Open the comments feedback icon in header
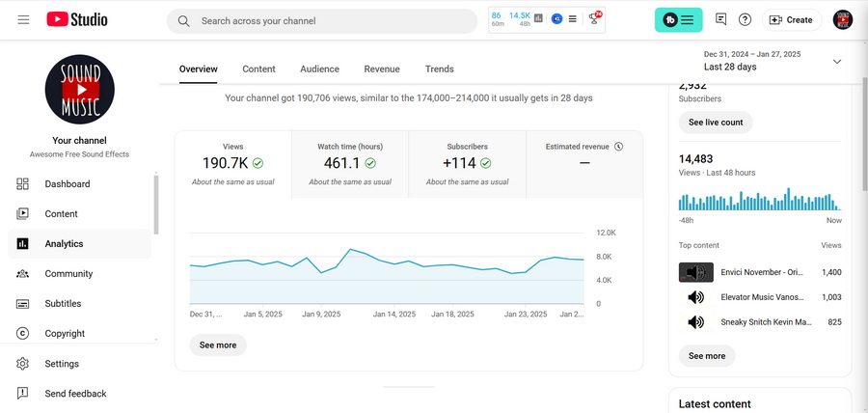868x413 pixels. [x=721, y=19]
